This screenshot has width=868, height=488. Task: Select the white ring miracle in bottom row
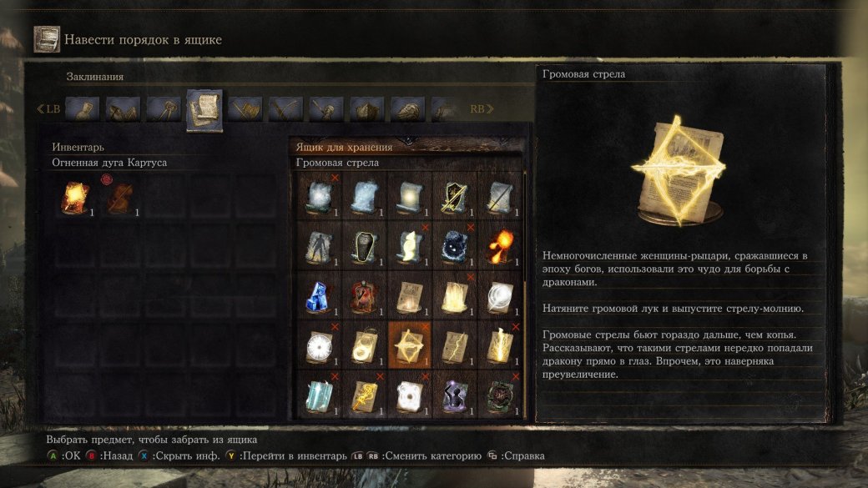coord(410,395)
